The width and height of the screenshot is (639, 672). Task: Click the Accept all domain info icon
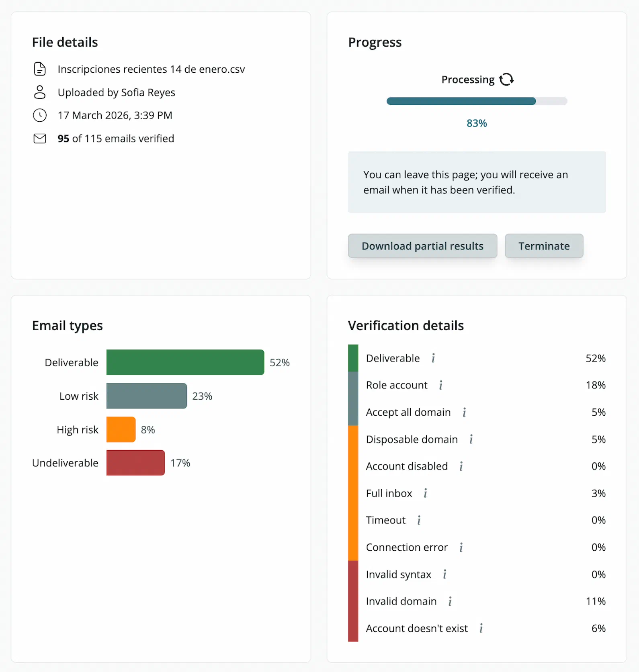(464, 413)
